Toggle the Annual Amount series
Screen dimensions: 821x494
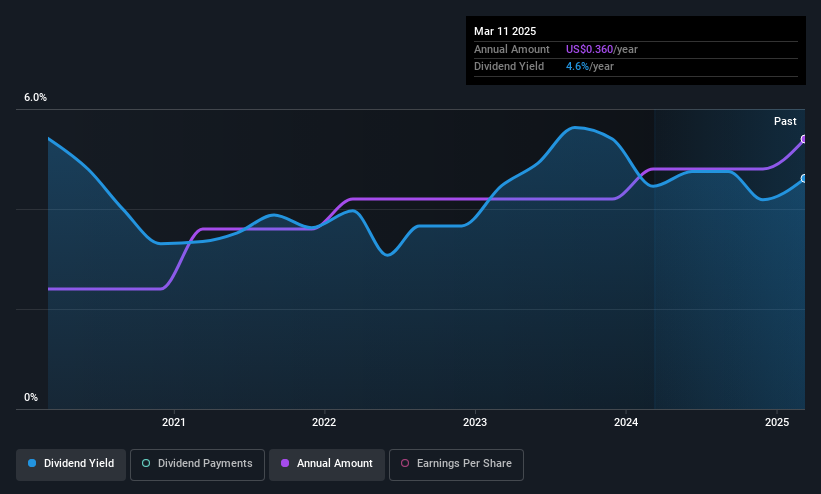tap(327, 465)
